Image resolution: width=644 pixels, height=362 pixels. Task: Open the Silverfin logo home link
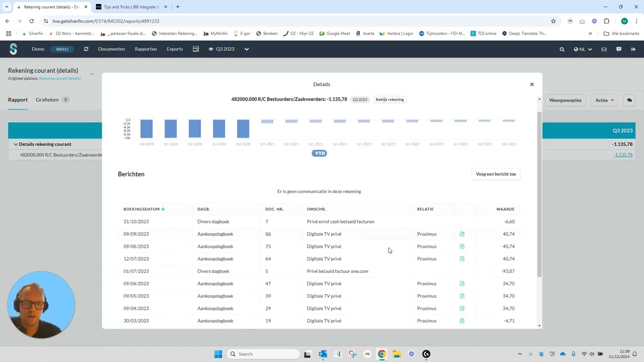tap(14, 49)
